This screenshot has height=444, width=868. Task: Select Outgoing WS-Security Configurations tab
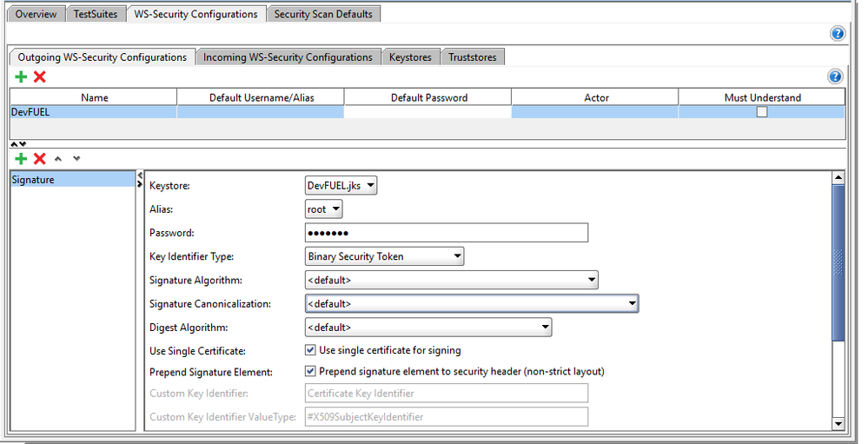click(103, 57)
